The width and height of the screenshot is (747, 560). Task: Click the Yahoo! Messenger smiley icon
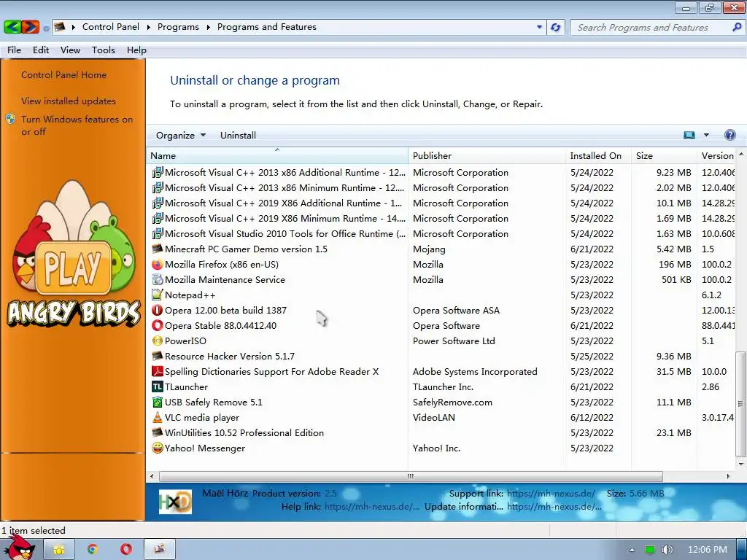pos(158,448)
